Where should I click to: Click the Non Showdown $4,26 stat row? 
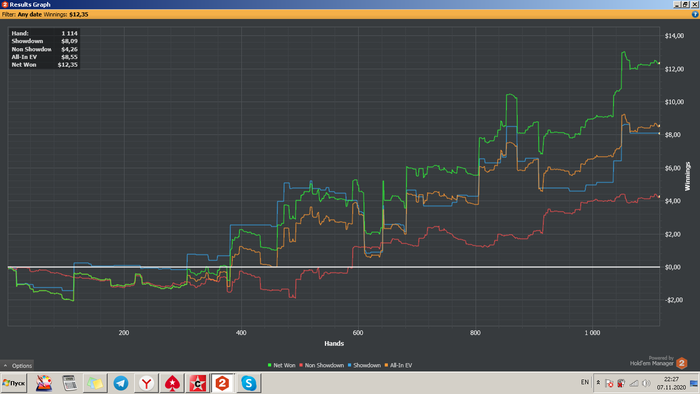(44, 49)
